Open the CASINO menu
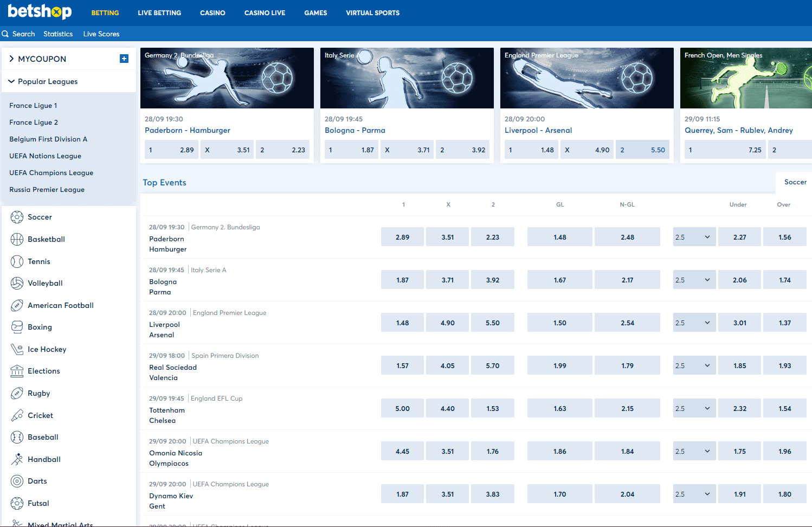The image size is (812, 527). pos(212,13)
